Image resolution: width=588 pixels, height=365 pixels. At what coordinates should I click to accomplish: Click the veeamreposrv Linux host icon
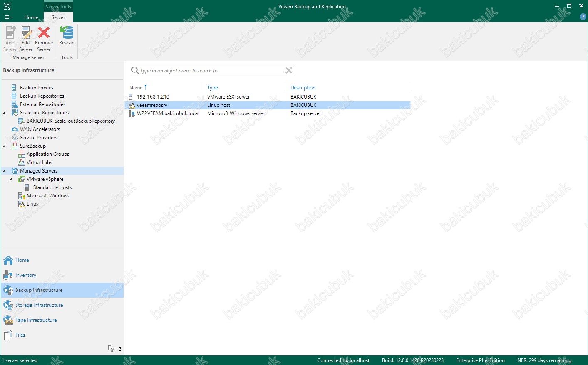132,105
